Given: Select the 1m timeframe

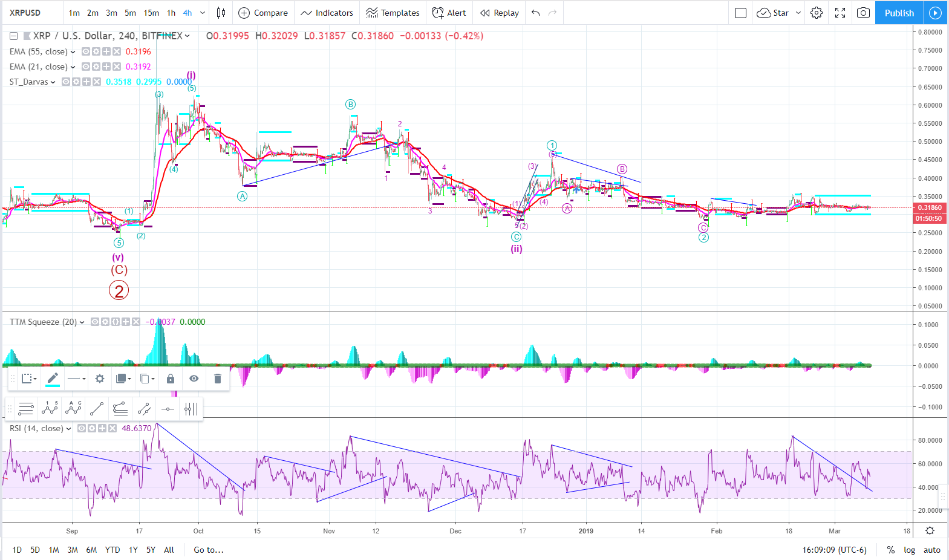Looking at the screenshot, I should (74, 13).
